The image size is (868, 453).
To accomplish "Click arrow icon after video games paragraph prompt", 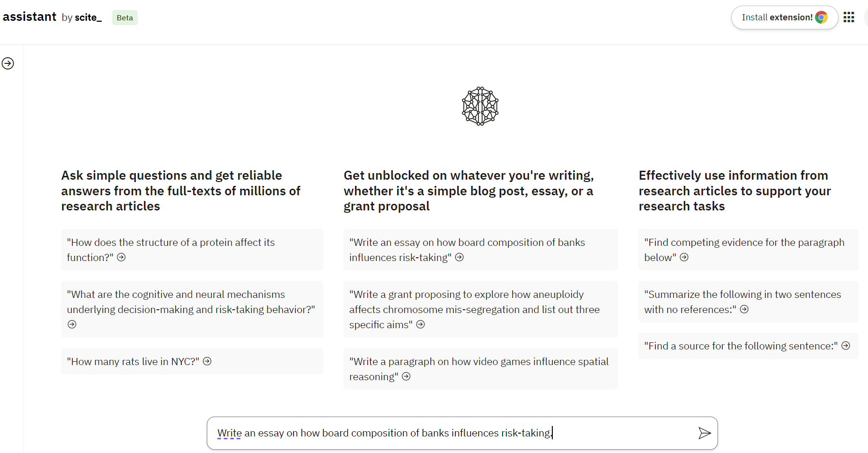I will 406,376.
